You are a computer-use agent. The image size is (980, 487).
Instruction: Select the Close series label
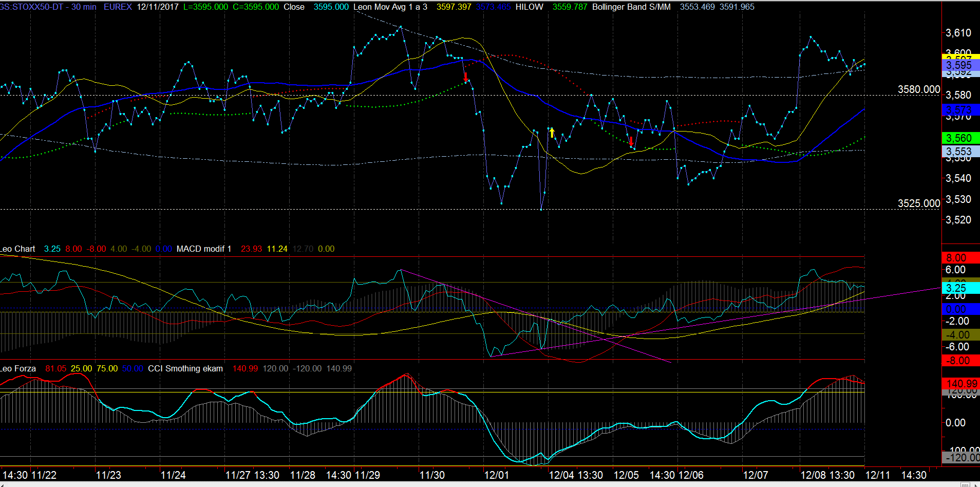(x=294, y=7)
